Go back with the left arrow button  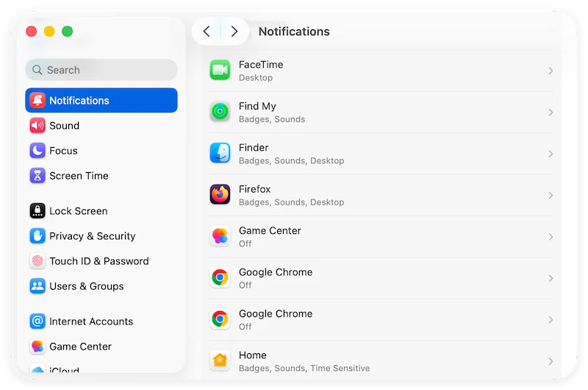coord(207,32)
